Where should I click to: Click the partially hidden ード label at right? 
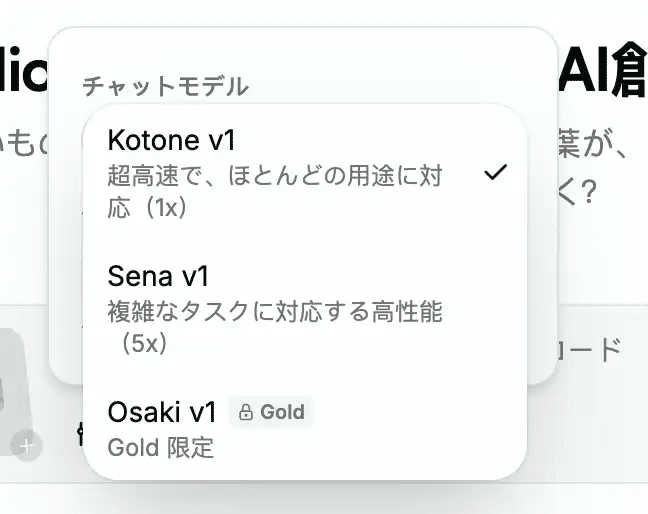click(590, 349)
